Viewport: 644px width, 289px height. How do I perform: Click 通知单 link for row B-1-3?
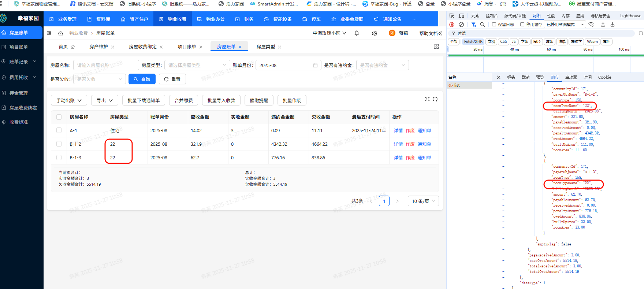tap(424, 158)
